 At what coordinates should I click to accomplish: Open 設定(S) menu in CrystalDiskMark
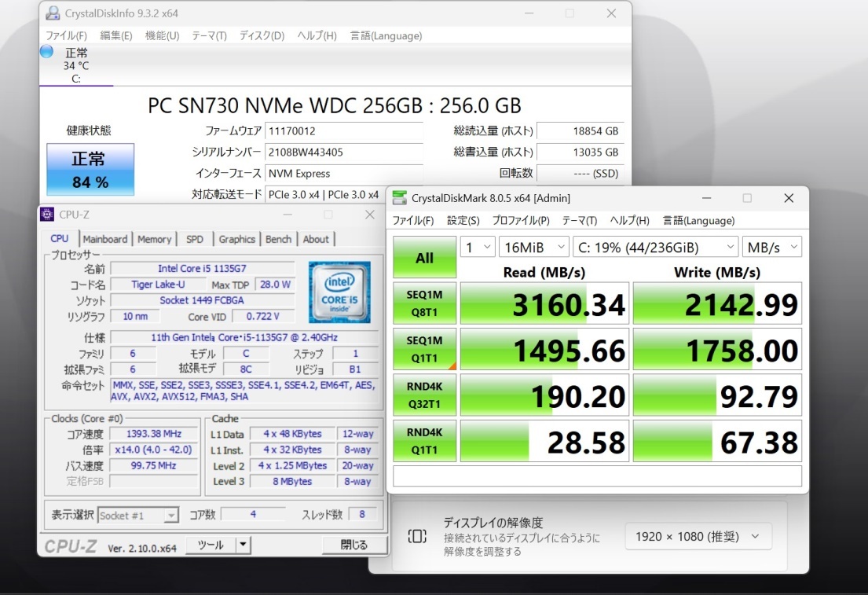[x=463, y=221]
